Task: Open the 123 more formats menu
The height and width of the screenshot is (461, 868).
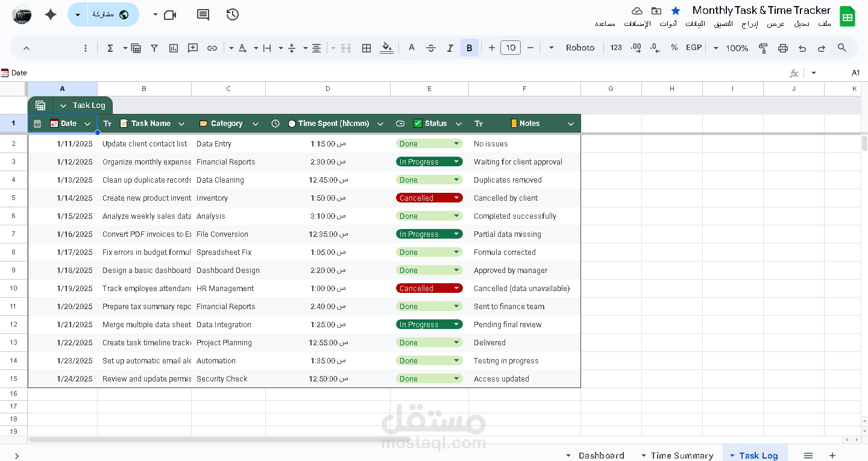Action: (616, 48)
